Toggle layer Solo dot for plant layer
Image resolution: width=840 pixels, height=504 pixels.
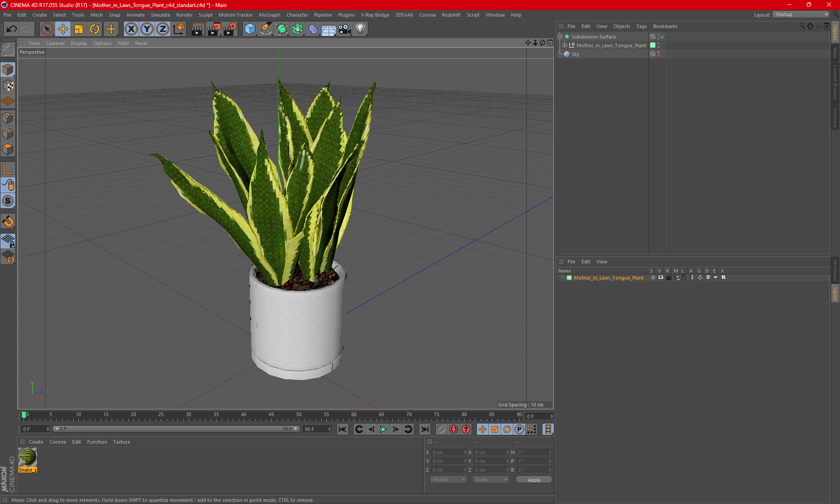(x=653, y=277)
